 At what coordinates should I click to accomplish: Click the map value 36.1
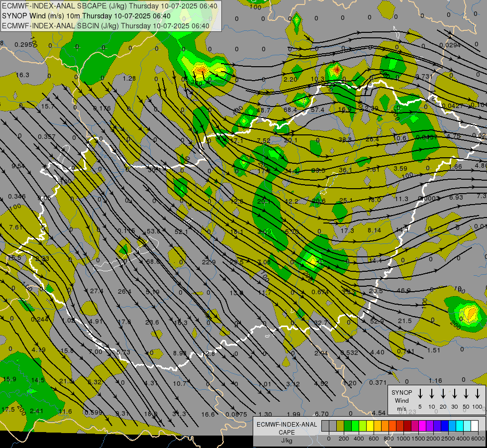click(345, 170)
